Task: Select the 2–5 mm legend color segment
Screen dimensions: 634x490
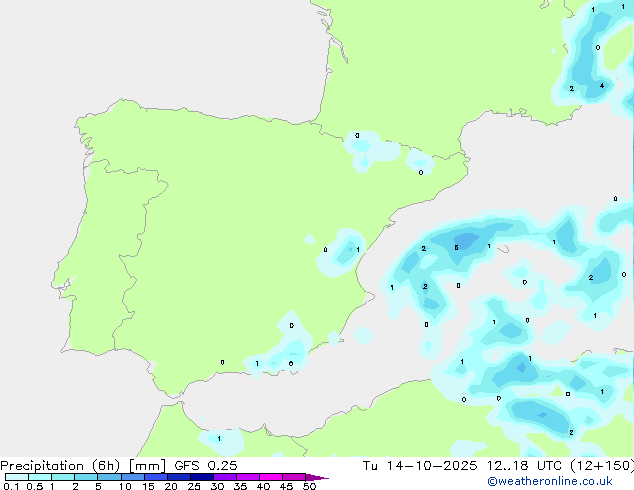Action: [86, 477]
